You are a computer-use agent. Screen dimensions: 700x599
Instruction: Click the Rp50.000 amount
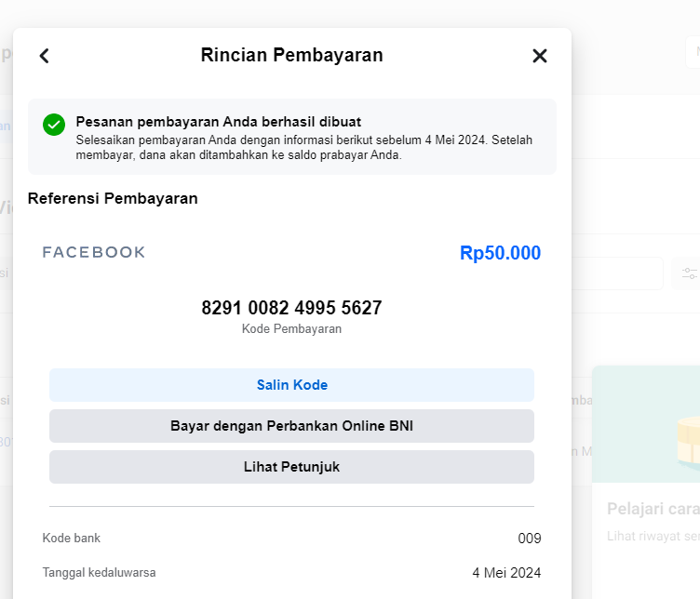(500, 253)
